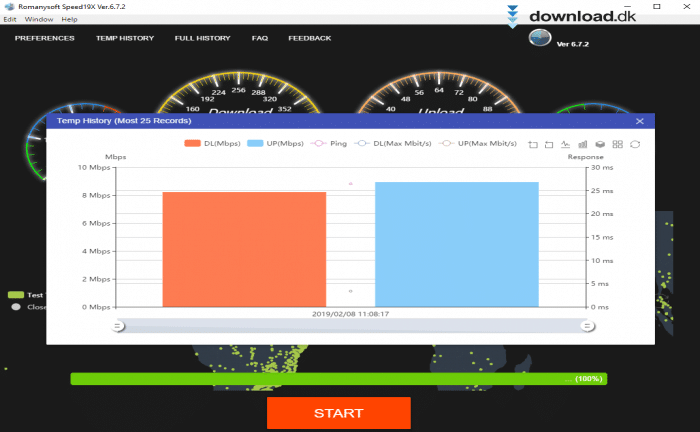This screenshot has width=700, height=432.
Task: Open the Edit menu
Action: click(10, 19)
